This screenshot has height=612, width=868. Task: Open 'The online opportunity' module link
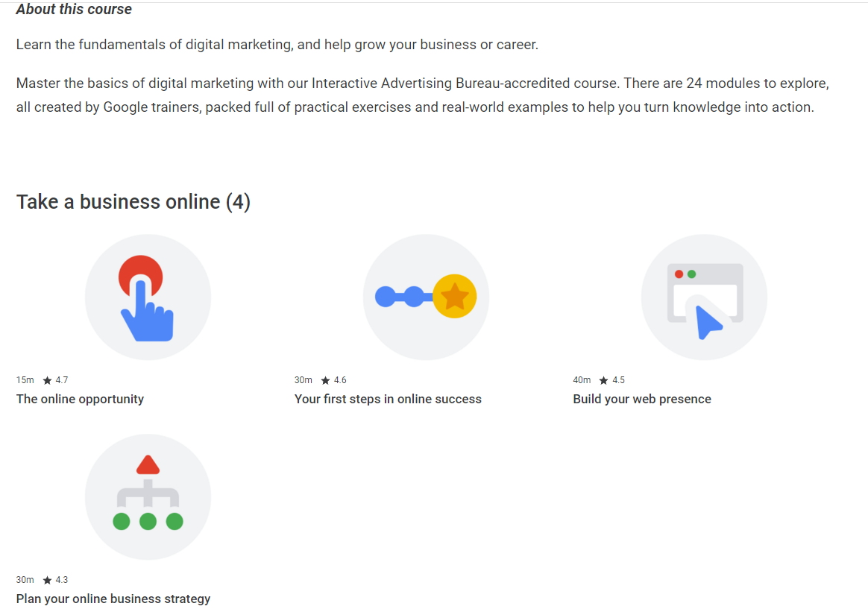click(x=80, y=399)
